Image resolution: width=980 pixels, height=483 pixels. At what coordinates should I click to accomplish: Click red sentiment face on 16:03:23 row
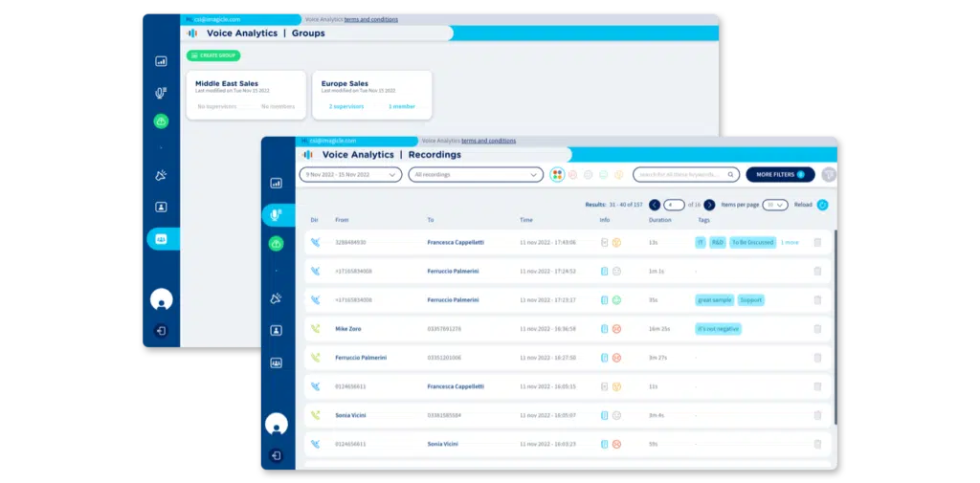(x=616, y=444)
